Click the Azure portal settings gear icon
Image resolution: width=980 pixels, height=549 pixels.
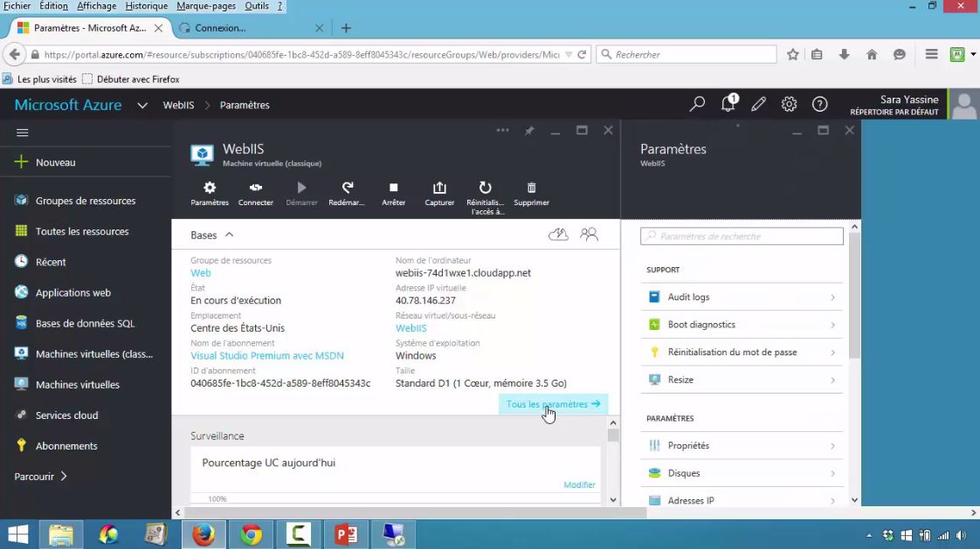pyautogui.click(x=789, y=104)
